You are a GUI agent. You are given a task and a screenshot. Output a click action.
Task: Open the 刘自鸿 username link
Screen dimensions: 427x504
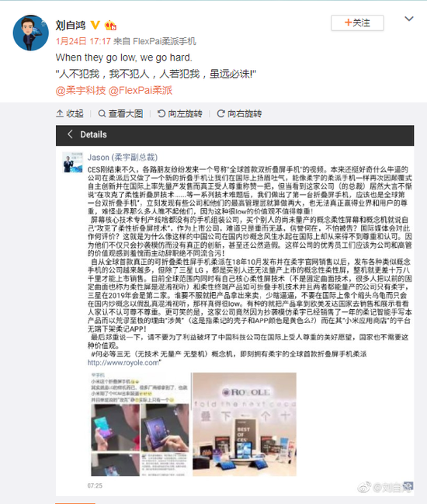pyautogui.click(x=71, y=25)
